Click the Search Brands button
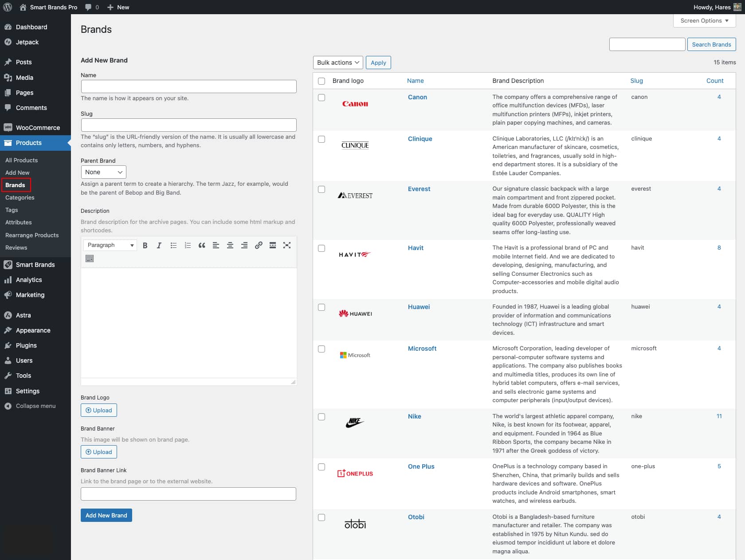 click(711, 44)
